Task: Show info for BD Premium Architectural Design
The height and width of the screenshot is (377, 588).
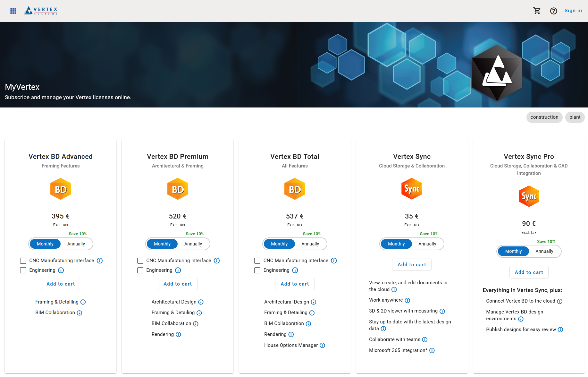Action: pos(201,302)
